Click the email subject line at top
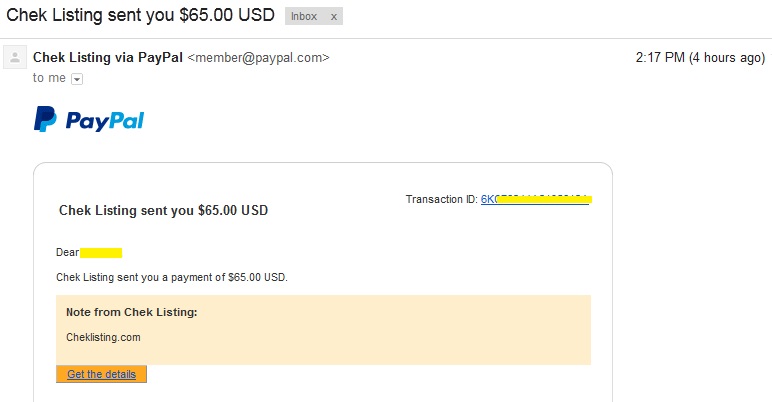The image size is (772, 402). 140,17
